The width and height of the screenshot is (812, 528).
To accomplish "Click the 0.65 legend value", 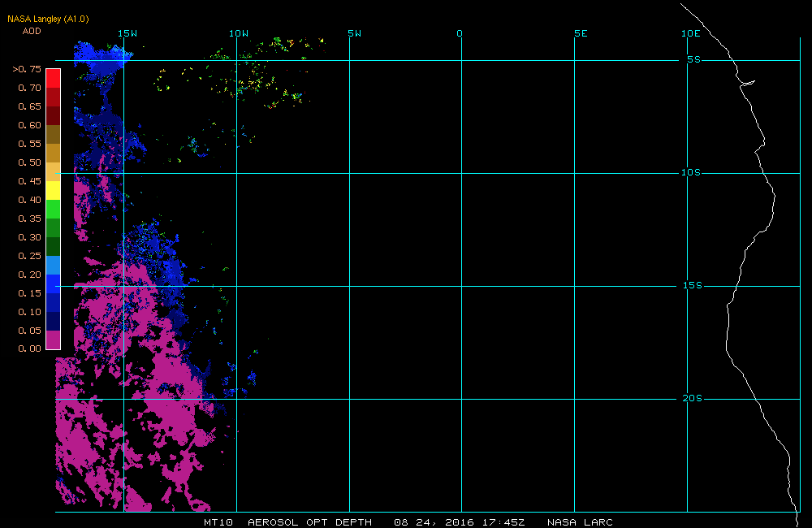I will pos(29,106).
